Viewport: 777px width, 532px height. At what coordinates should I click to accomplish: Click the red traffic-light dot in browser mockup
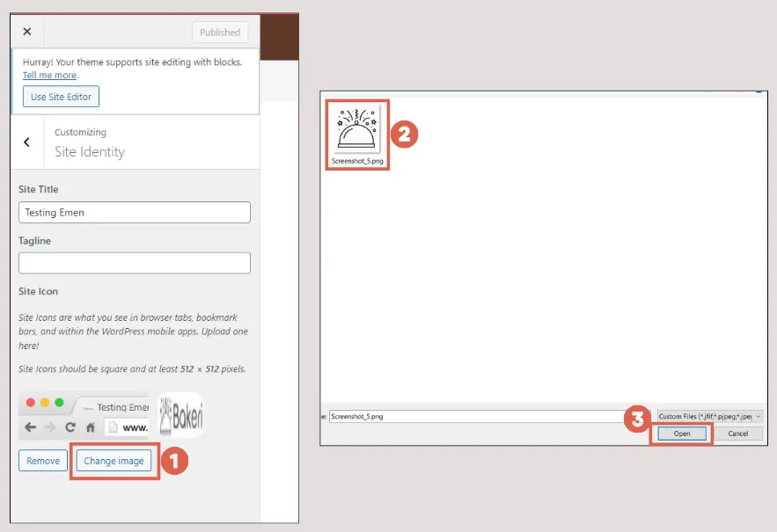pos(31,404)
